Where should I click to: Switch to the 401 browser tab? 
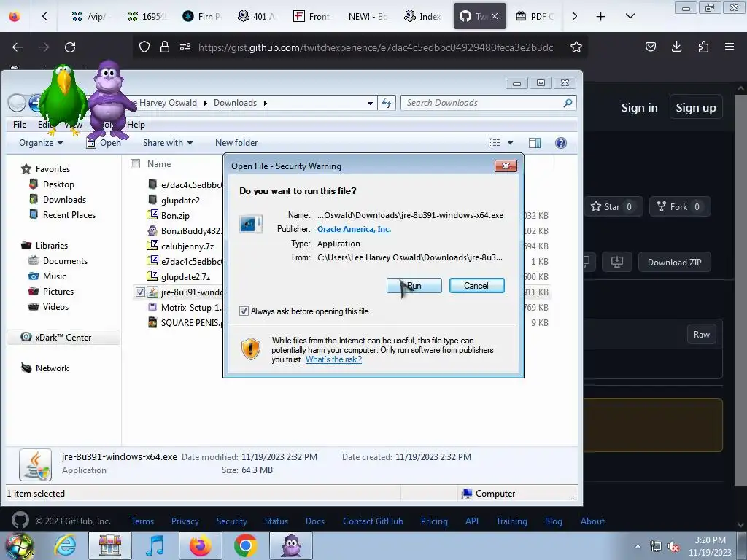(257, 16)
